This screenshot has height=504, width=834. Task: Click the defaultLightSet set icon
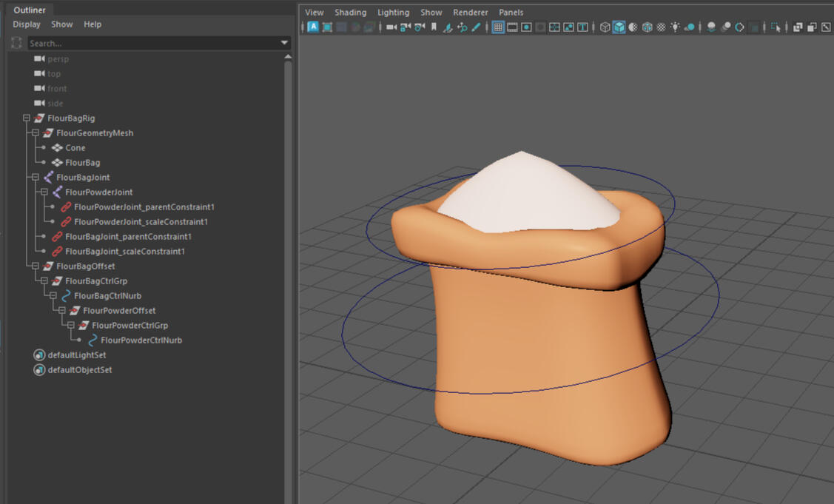point(39,355)
